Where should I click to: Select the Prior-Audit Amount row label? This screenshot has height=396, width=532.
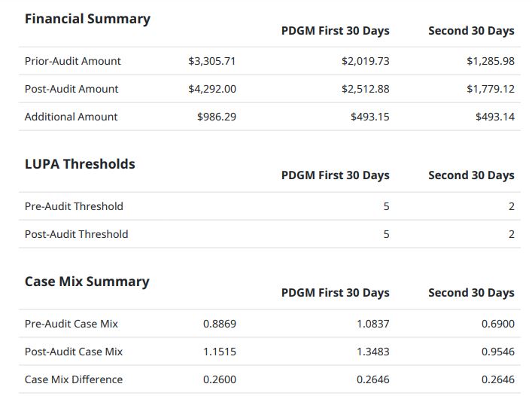72,61
